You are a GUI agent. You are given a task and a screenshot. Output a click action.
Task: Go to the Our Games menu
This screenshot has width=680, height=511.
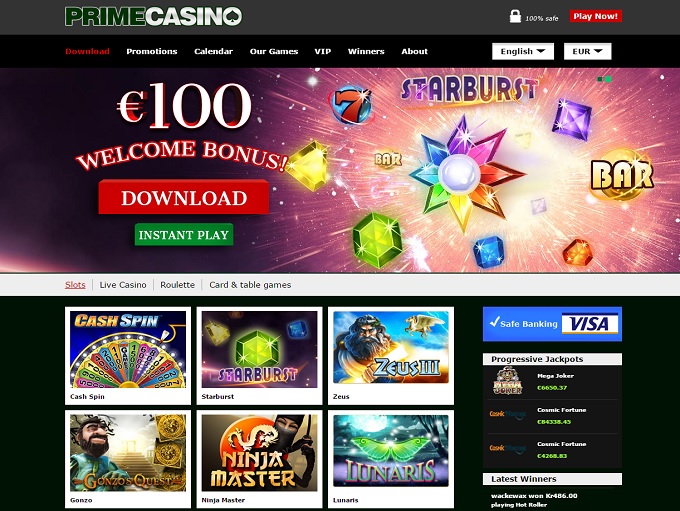[274, 51]
